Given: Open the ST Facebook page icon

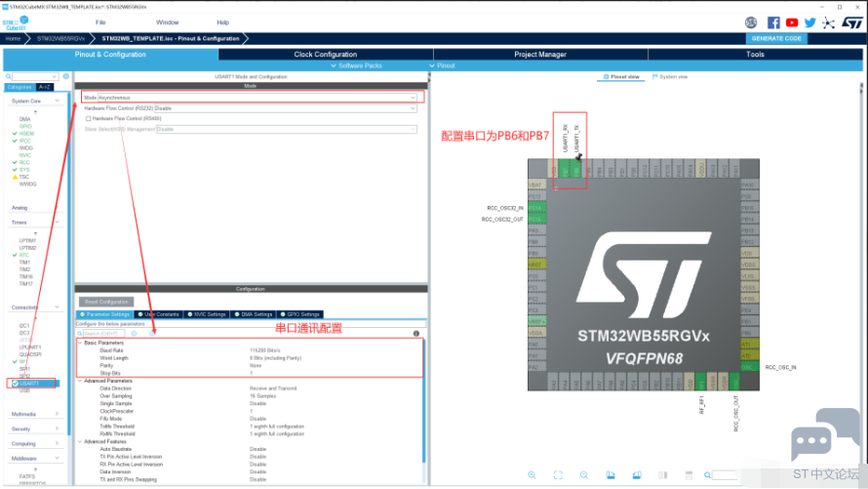Looking at the screenshot, I should point(773,22).
